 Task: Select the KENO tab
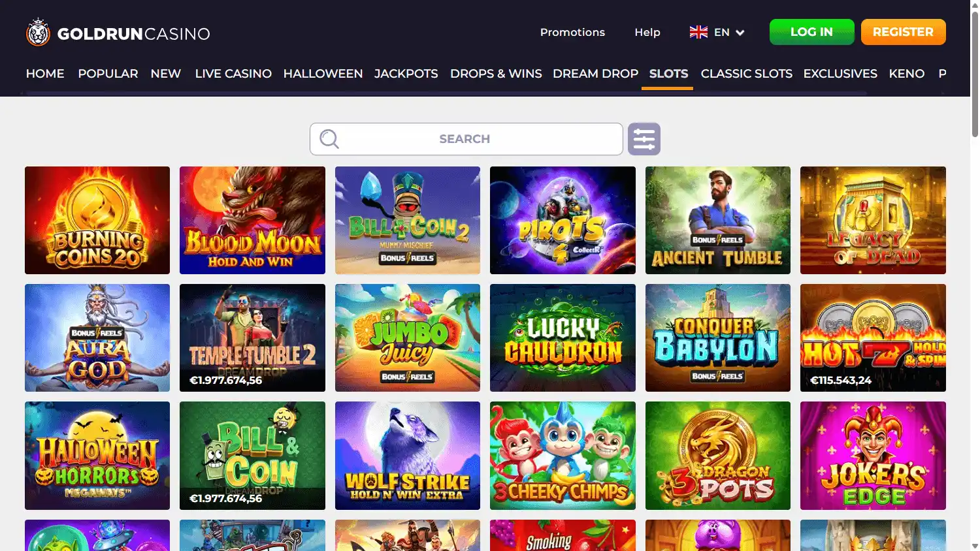point(907,74)
